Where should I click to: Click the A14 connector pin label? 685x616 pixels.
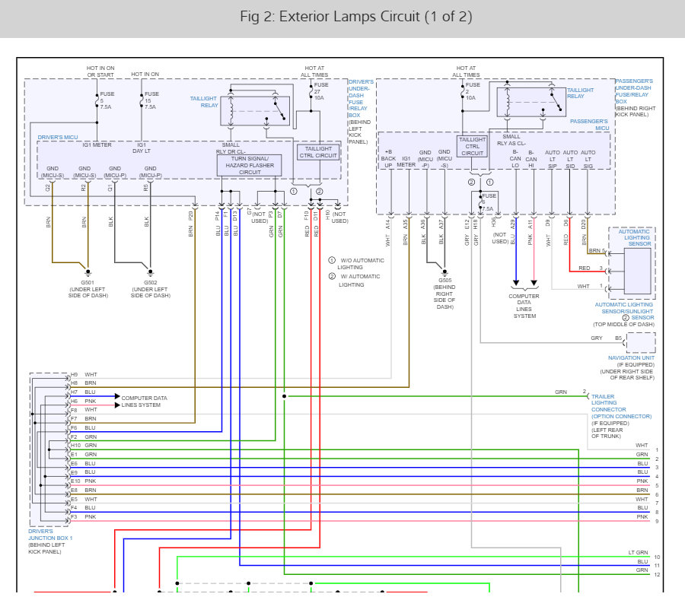pos(387,224)
